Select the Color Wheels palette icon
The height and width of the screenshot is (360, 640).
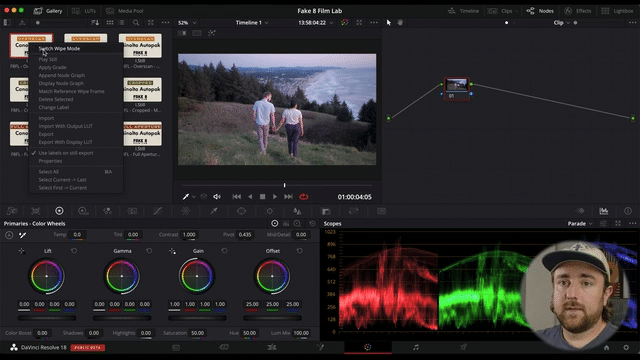(59, 211)
